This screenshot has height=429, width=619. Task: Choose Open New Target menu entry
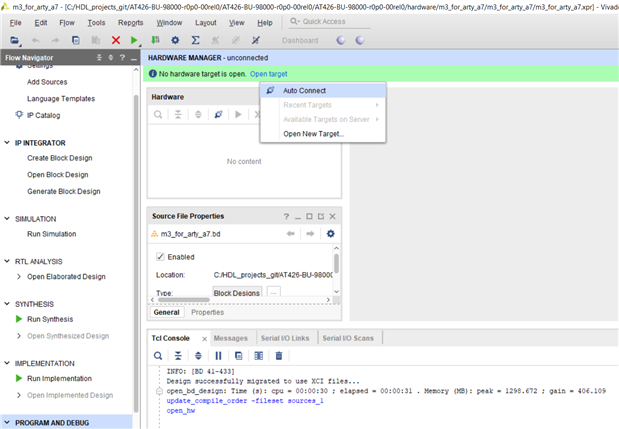[x=313, y=133]
